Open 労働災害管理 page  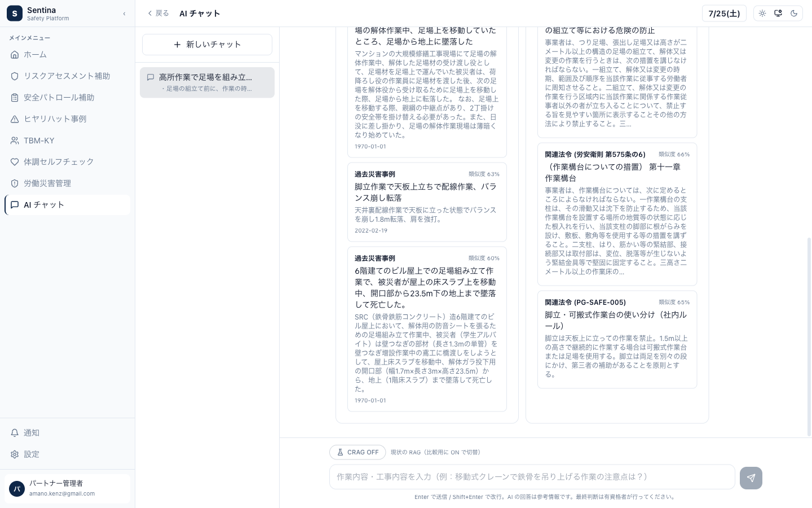(67, 183)
